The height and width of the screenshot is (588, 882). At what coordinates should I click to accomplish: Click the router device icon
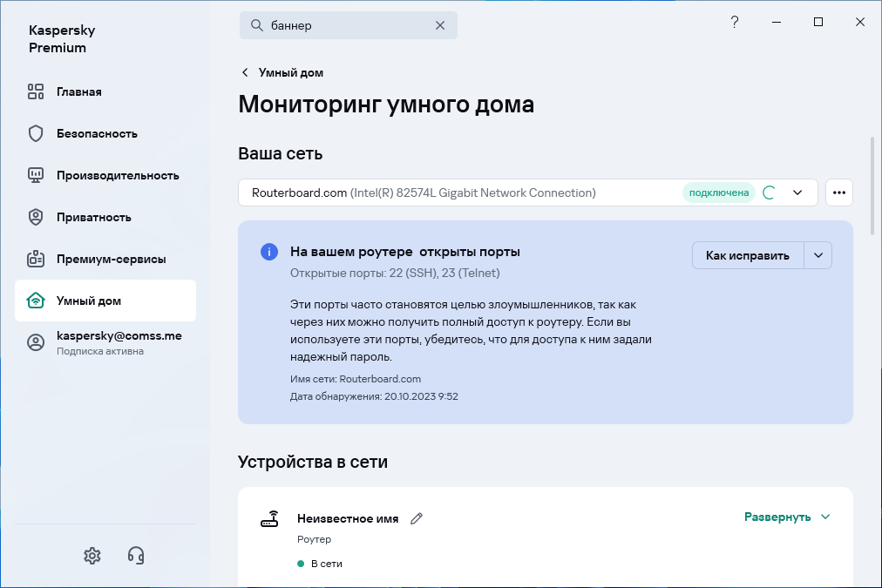[269, 519]
